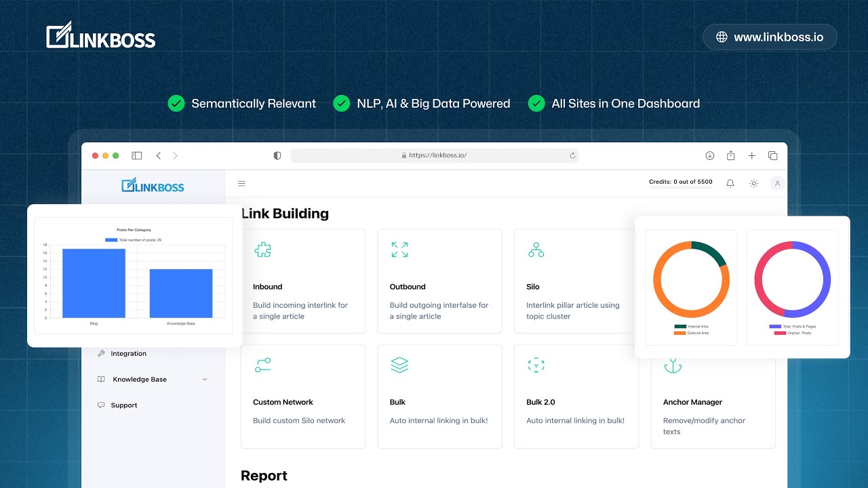Click the privacy shield icon in browser toolbar

point(277,155)
